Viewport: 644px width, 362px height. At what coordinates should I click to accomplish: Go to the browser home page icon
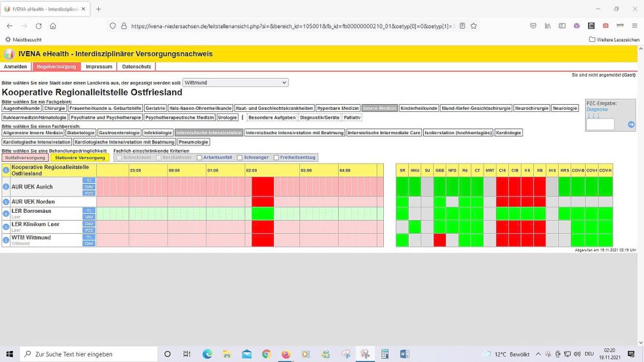pos(53,26)
